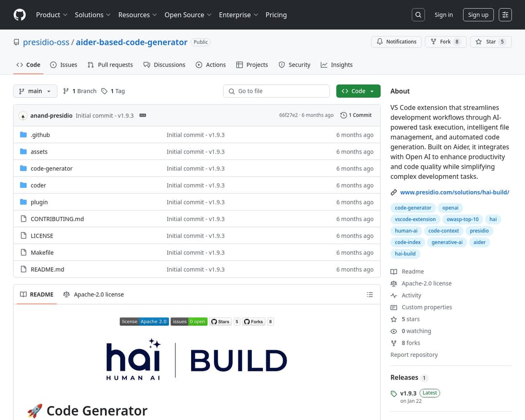Expand the Solutions menu
Screen dimensions: 525x420
tap(92, 15)
